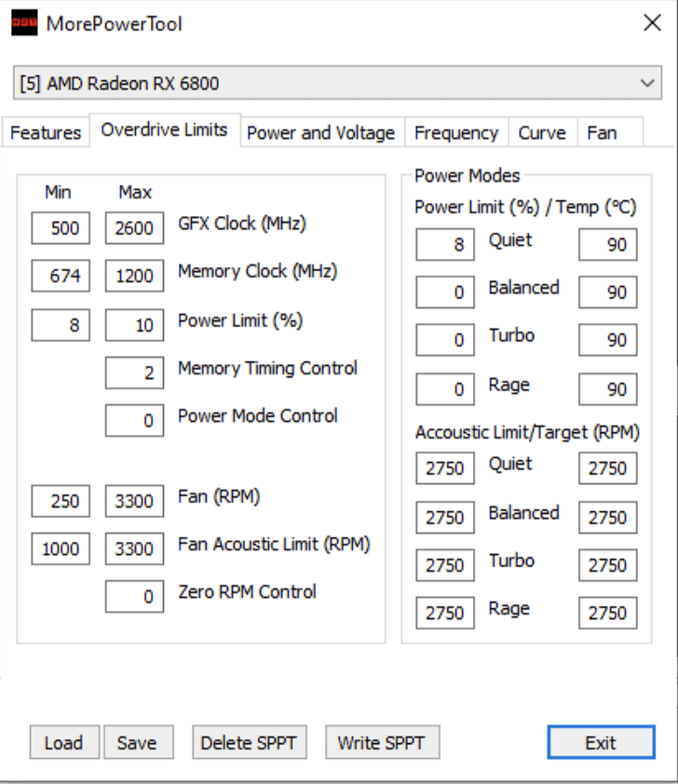Select the Overdrive Limits tab
The width and height of the screenshot is (678, 784).
coord(165,130)
